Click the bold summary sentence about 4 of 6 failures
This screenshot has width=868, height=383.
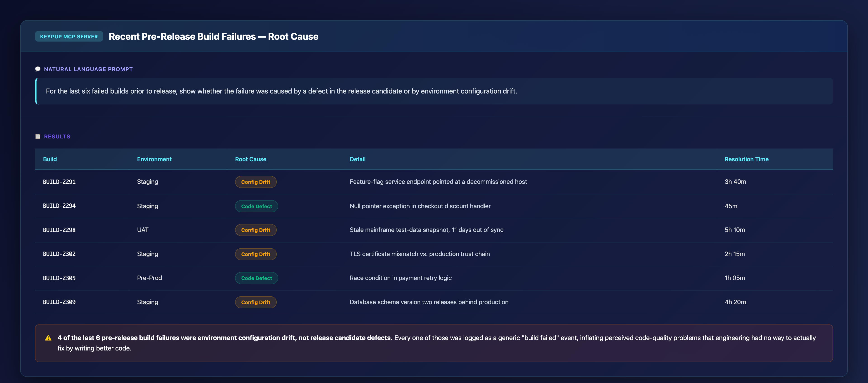tap(225, 338)
